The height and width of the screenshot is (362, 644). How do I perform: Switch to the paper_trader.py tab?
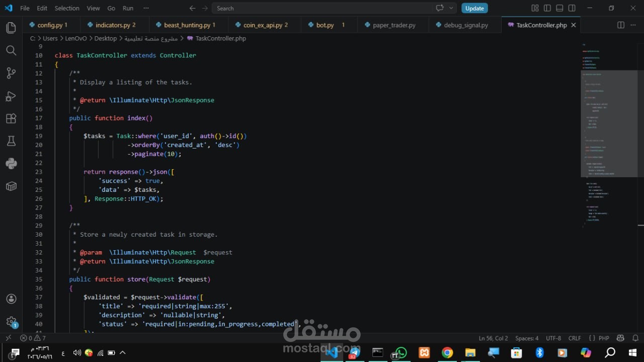(393, 25)
